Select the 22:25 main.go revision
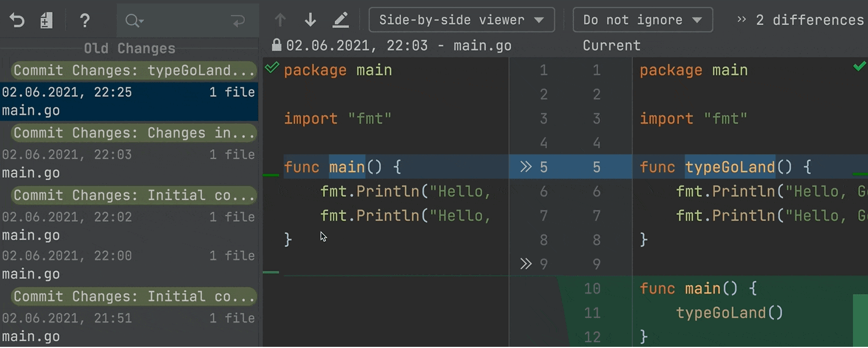Screen dimensions: 868x348 [x=128, y=101]
